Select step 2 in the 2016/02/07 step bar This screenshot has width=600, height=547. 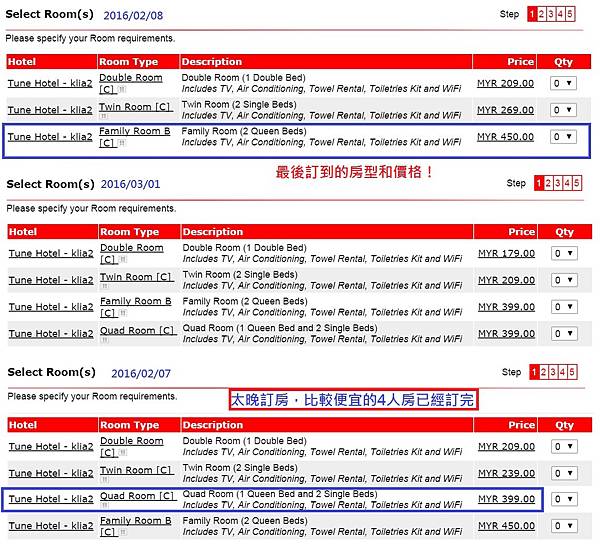pyautogui.click(x=543, y=372)
